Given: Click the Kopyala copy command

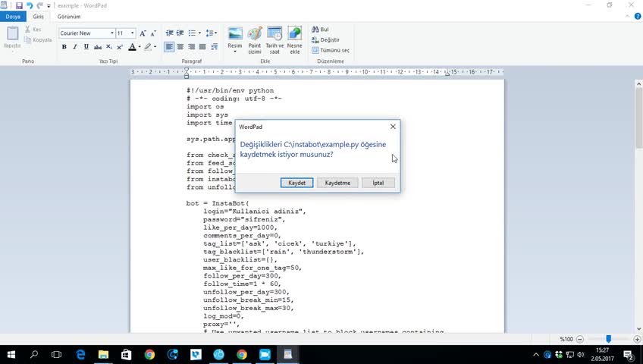Looking at the screenshot, I should (38, 39).
